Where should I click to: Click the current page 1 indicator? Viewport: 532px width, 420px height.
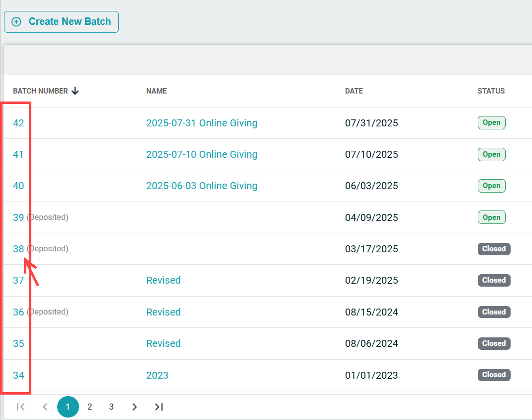[x=68, y=407]
